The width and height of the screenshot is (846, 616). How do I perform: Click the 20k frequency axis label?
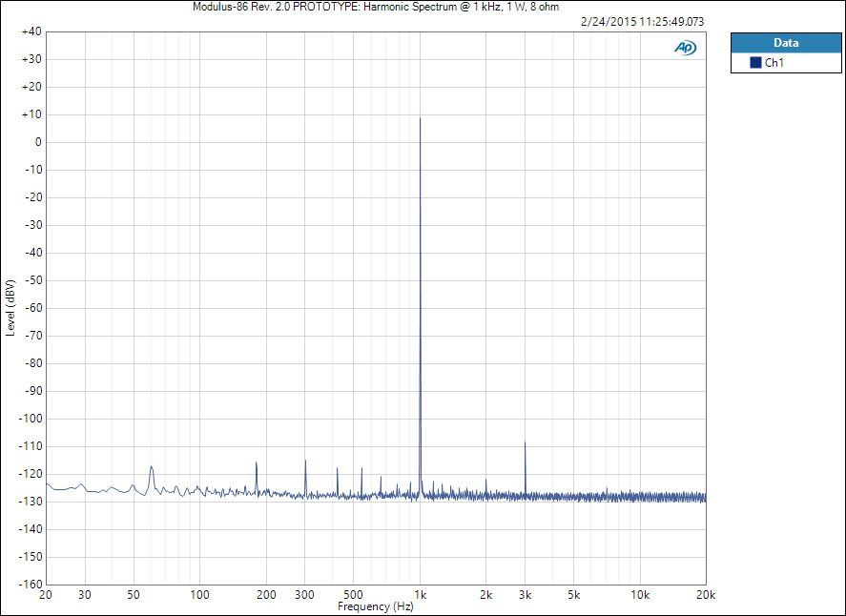706,595
